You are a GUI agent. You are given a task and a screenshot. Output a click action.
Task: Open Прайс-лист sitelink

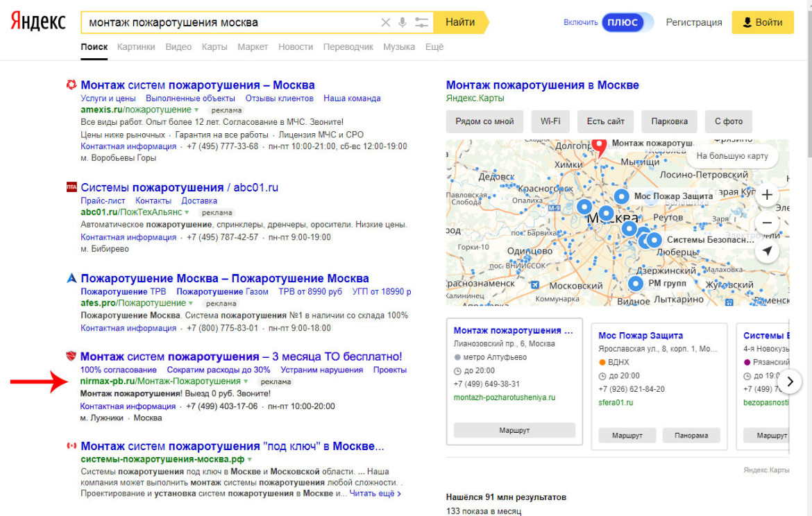click(103, 201)
